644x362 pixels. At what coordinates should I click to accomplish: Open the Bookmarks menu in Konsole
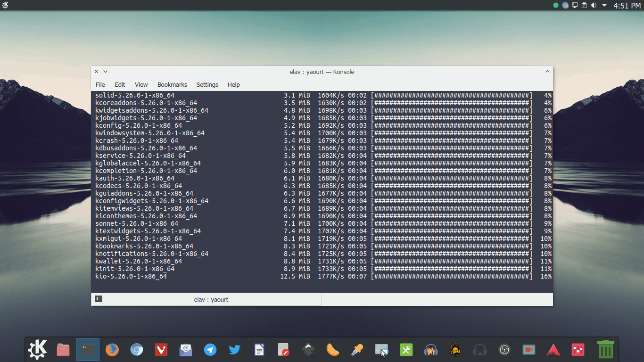point(172,85)
